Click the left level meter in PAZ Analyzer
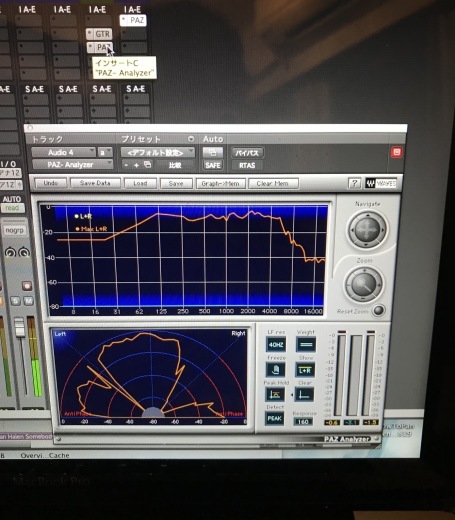Screen dimensions: 455x520 click(341, 375)
